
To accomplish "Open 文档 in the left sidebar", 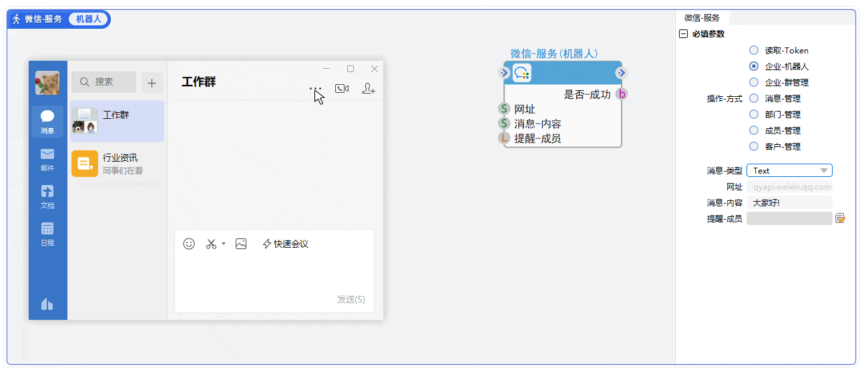I will tap(47, 196).
